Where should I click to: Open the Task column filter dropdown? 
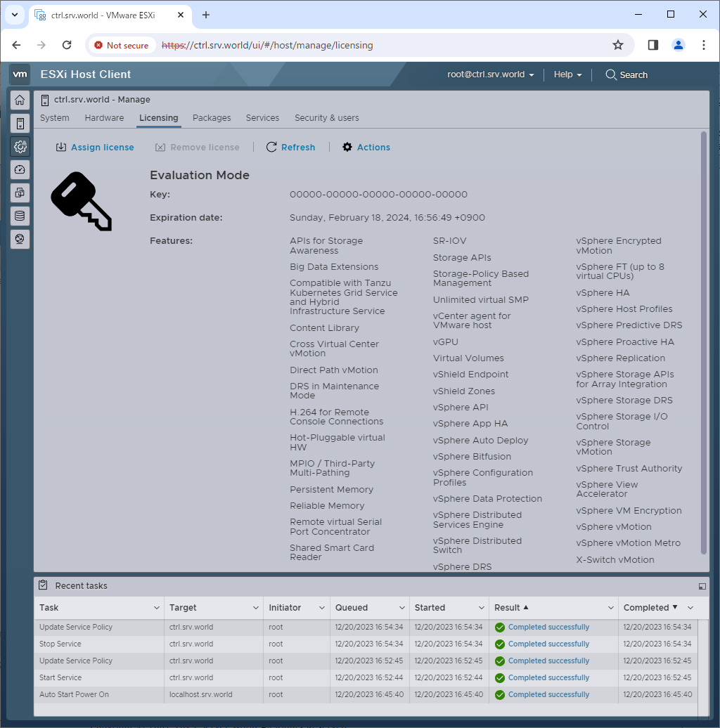(158, 608)
